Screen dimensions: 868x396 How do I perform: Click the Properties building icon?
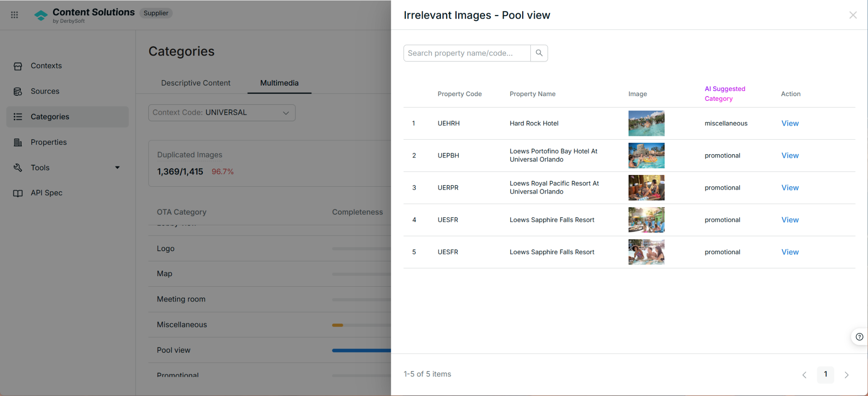point(18,142)
